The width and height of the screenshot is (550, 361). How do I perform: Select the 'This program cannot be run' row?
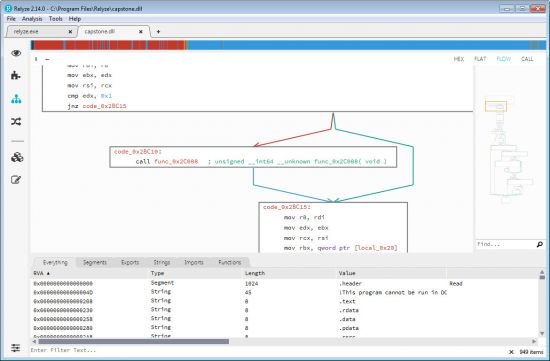tap(285, 292)
